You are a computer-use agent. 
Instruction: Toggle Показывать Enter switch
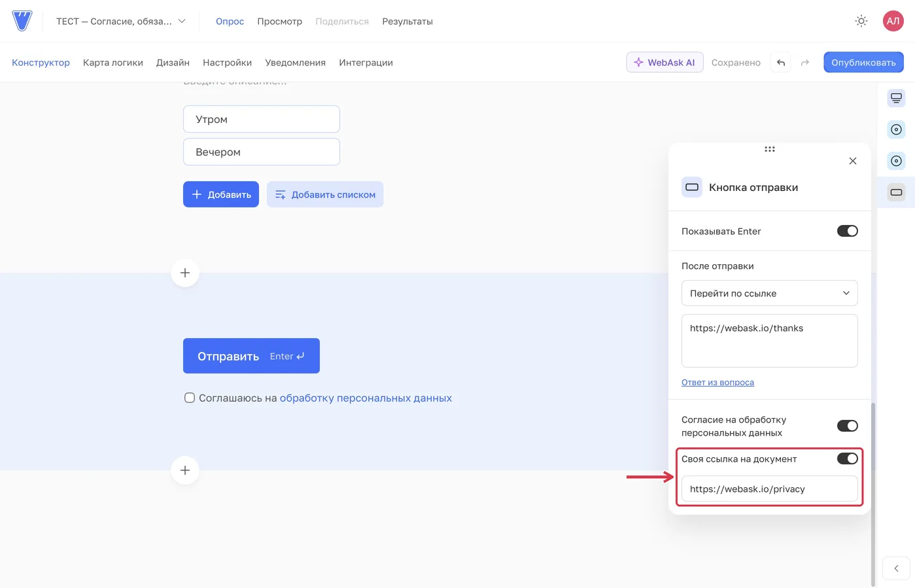[x=848, y=231]
